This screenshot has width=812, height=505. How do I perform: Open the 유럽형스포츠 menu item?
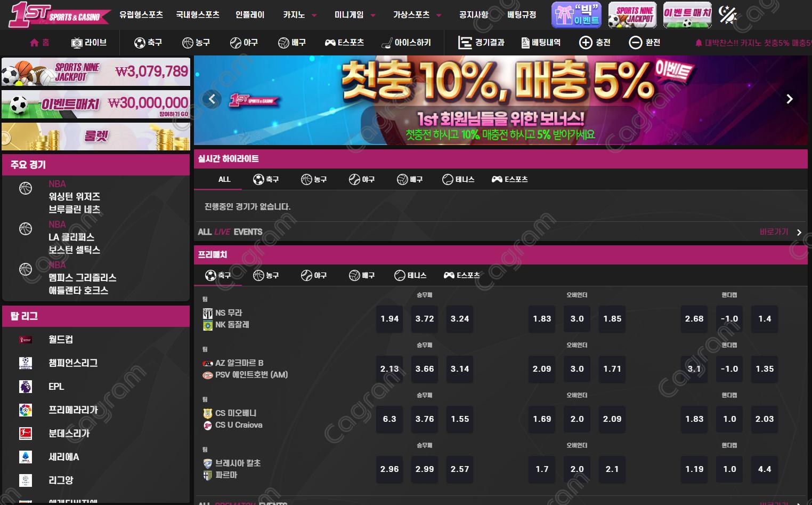(x=141, y=15)
